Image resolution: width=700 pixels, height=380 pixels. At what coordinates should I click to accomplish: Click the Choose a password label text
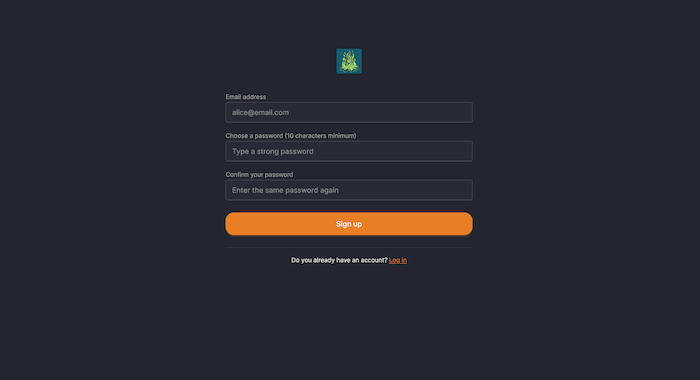[291, 136]
